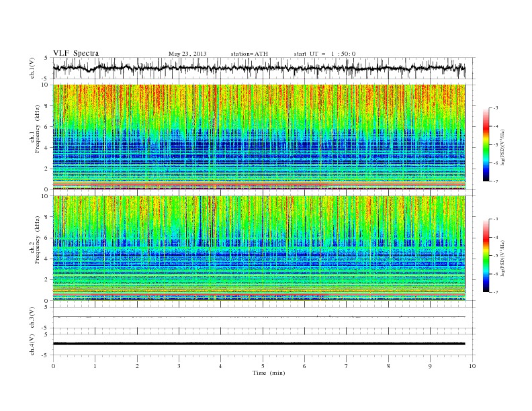Click the ch.1 PSD color scale bar
This screenshot has height=411, width=532.
486,145
